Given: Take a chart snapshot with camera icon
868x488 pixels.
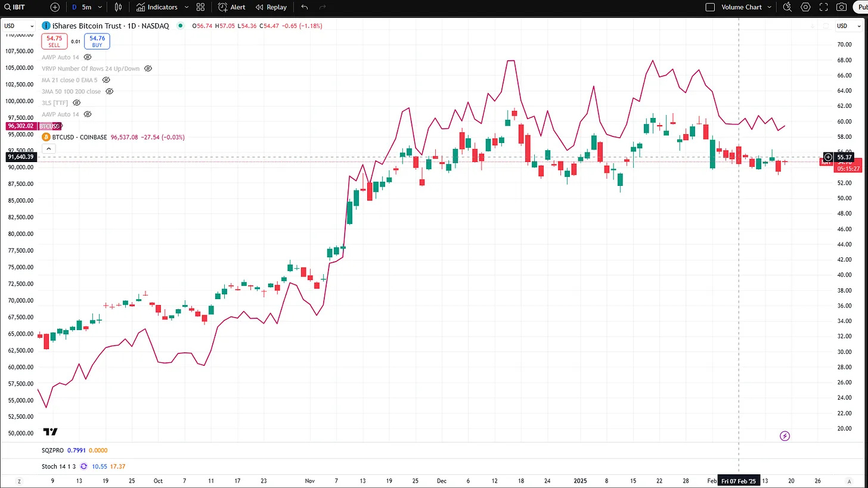Looking at the screenshot, I should (x=842, y=7).
